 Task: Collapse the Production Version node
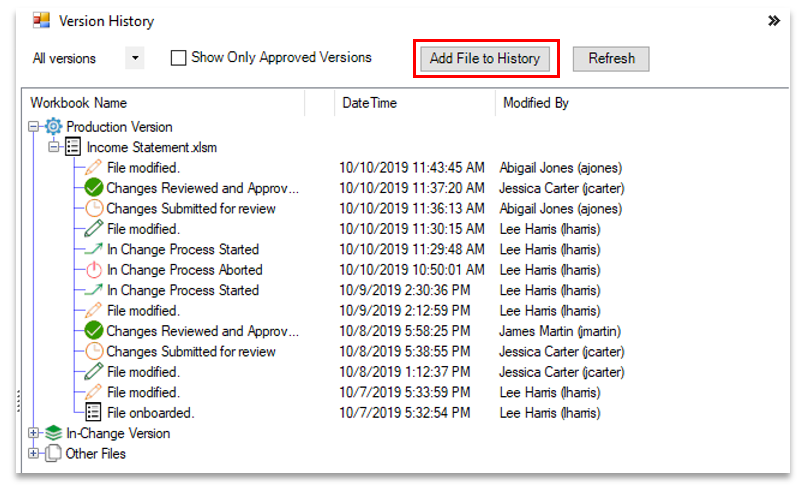pos(33,127)
